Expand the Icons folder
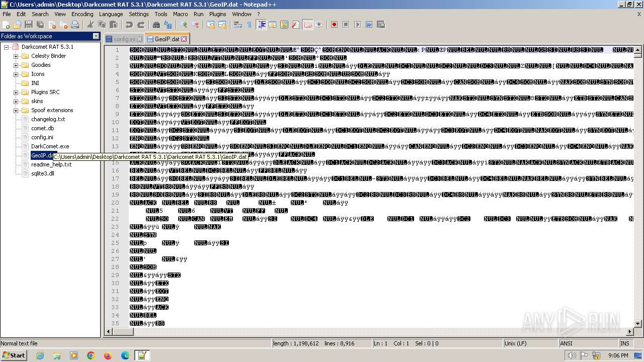 coord(16,74)
